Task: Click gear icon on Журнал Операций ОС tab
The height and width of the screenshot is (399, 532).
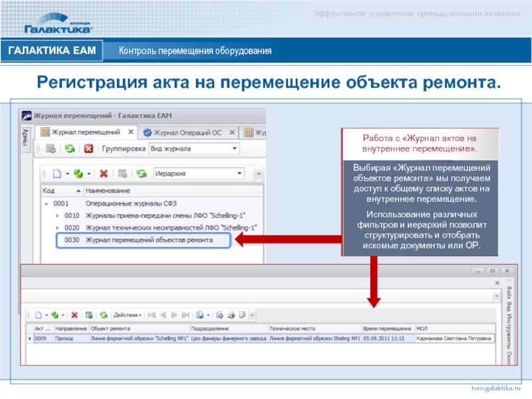Action: (147, 132)
